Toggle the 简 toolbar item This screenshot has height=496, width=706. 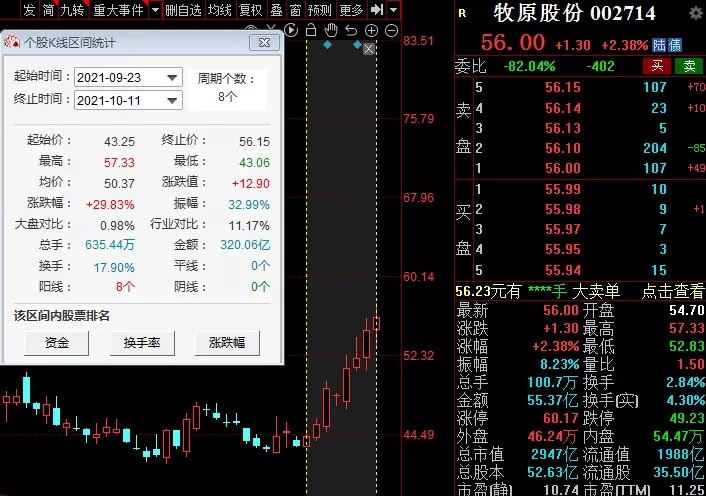tap(48, 9)
